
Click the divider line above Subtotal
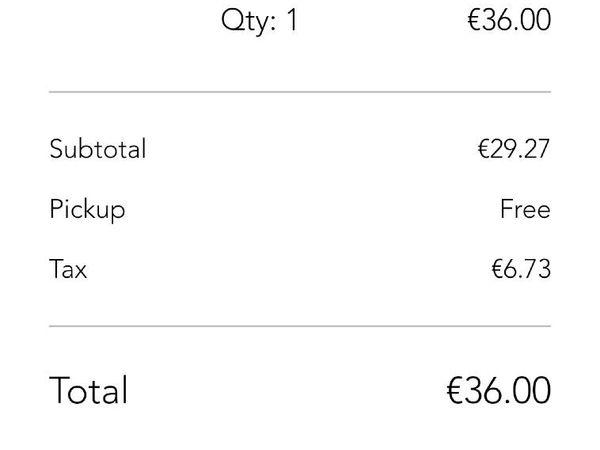(300, 92)
